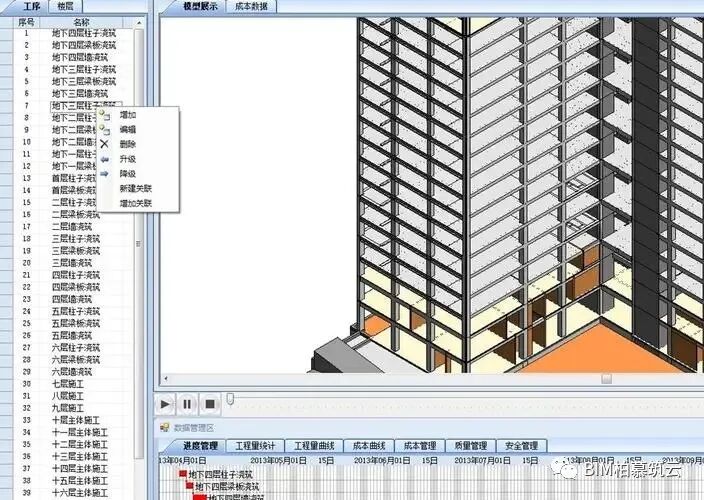Viewport: 704px width, 500px height.
Task: Select the 成本曲线 tab
Action: (x=369, y=446)
